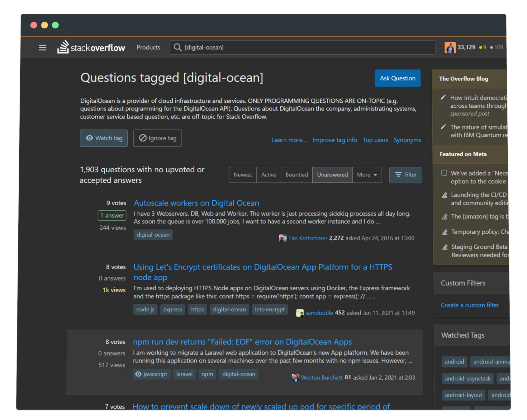Click Weston Burchett's avatar icon
The image size is (527, 420).
pos(295,378)
